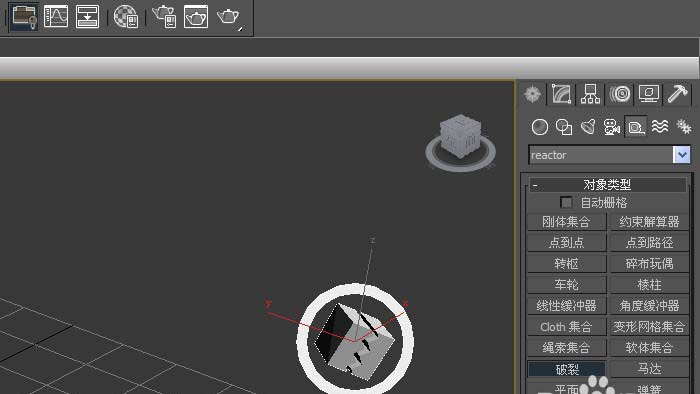Click the 约束解算器 button

pyautogui.click(x=650, y=222)
